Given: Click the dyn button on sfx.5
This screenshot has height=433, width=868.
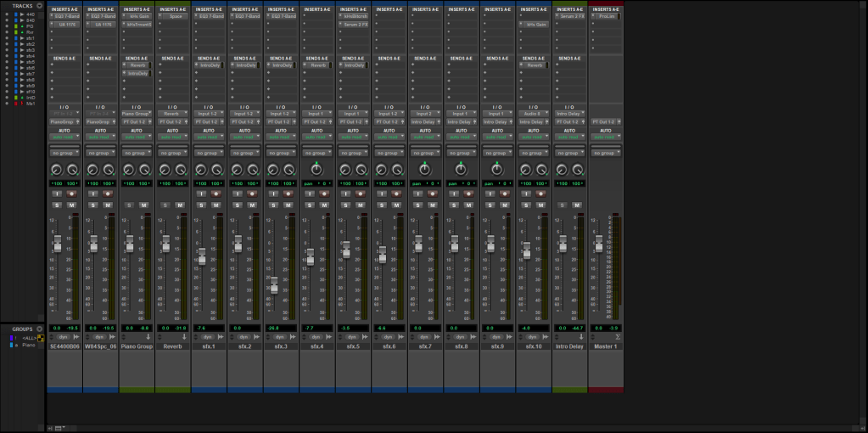Looking at the screenshot, I should click(351, 337).
